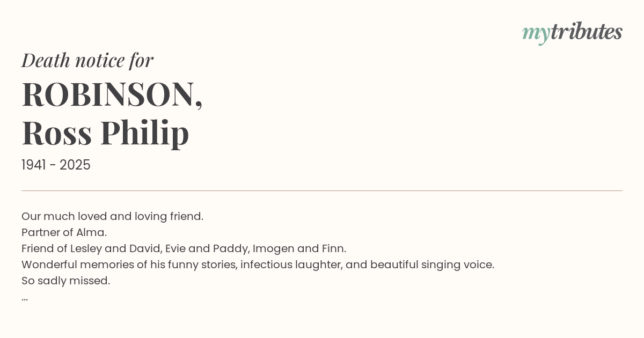
Task: Select the "Death notice for" heading
Action: [x=87, y=61]
